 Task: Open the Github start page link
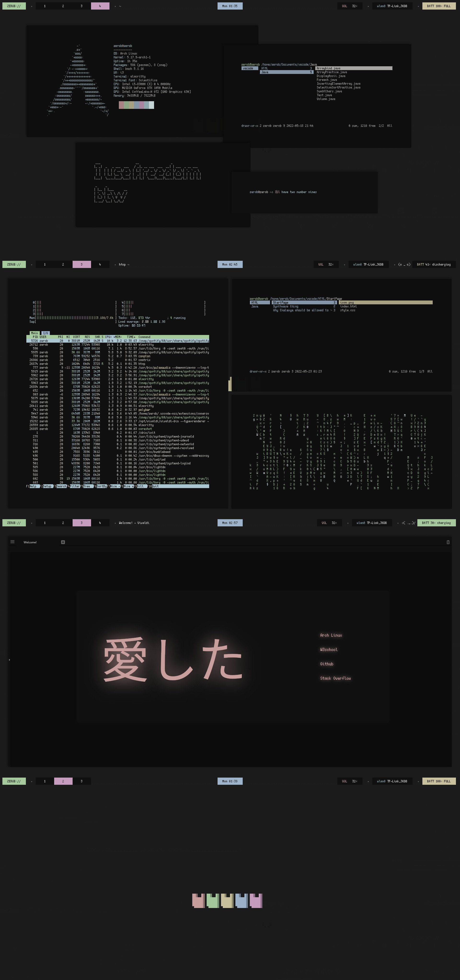pyautogui.click(x=326, y=663)
